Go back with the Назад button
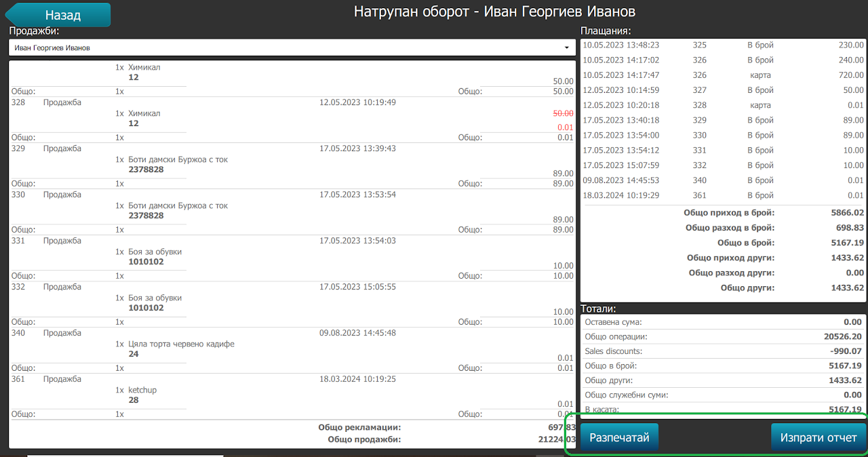This screenshot has width=868, height=457. pos(58,15)
